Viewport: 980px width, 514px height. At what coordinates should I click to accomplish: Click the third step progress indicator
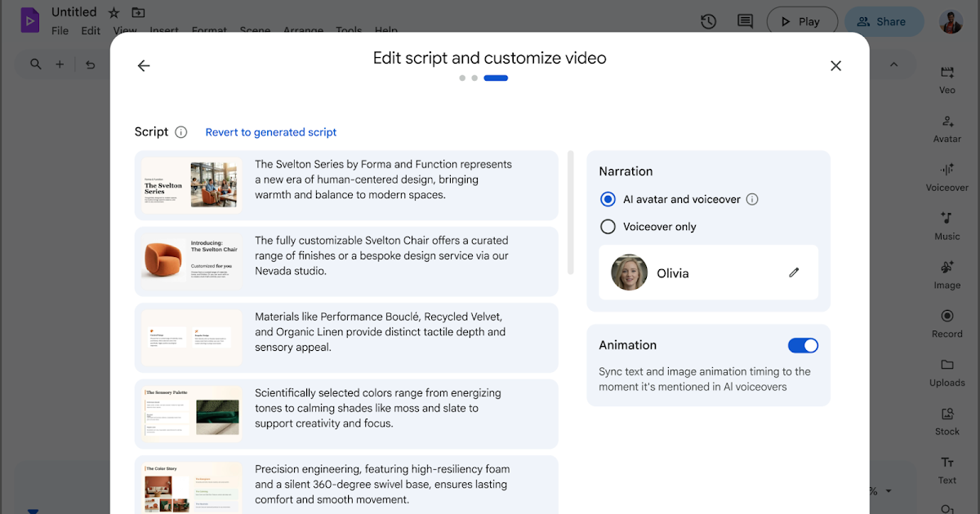coord(496,78)
